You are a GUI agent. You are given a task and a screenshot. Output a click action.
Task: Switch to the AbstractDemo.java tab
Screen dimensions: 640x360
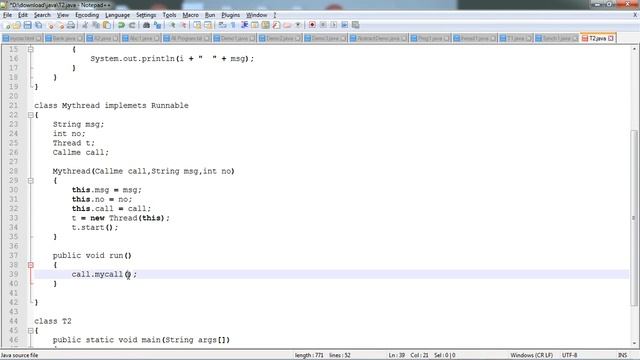(378, 38)
